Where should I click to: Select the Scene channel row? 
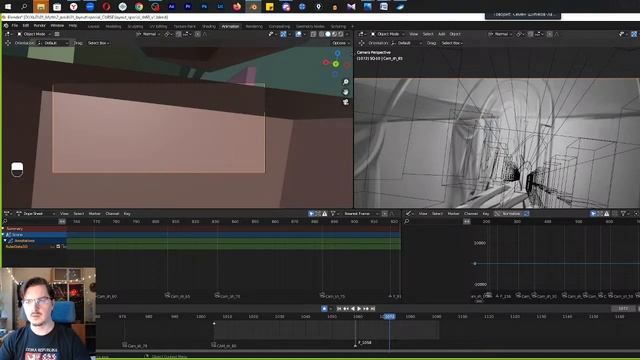tap(35, 235)
